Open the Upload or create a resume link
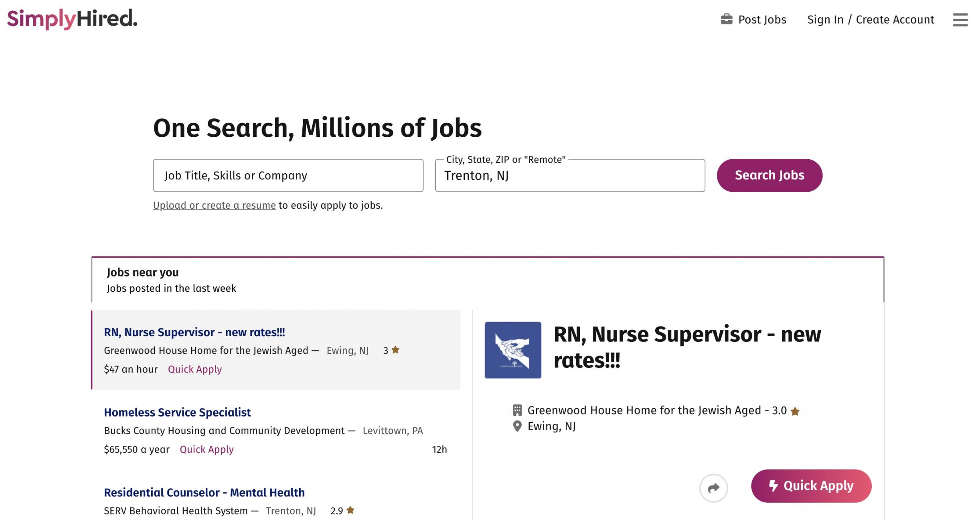Viewport: 980px width, 520px height. click(214, 205)
